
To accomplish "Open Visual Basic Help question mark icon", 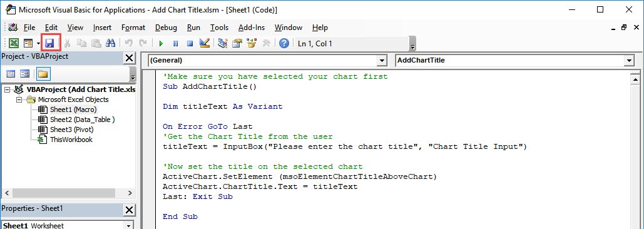I will (x=284, y=43).
